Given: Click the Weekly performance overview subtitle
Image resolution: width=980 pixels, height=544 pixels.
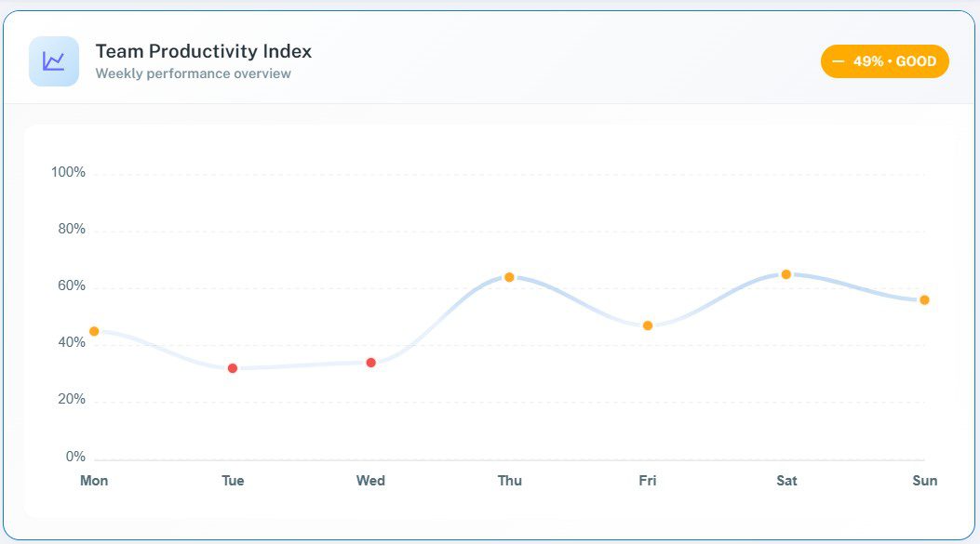Looking at the screenshot, I should point(194,73).
